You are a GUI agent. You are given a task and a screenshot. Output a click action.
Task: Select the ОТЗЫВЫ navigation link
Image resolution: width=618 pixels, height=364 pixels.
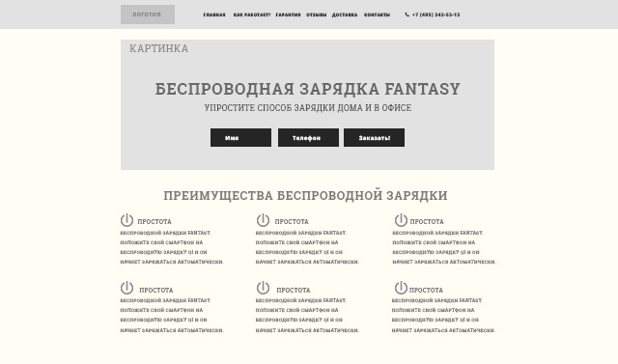(316, 15)
